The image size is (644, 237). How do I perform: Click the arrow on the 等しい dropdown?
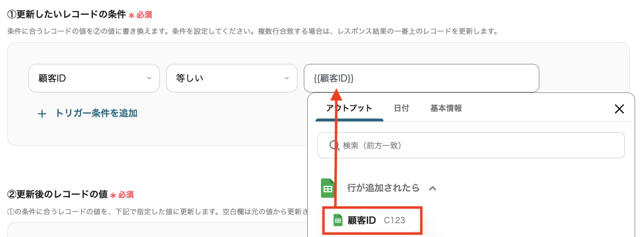point(287,79)
